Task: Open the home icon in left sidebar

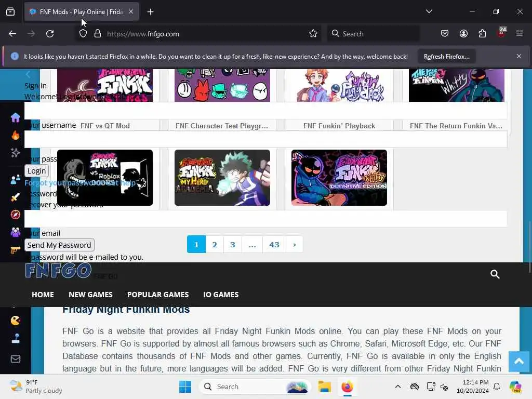Action: pos(15,117)
